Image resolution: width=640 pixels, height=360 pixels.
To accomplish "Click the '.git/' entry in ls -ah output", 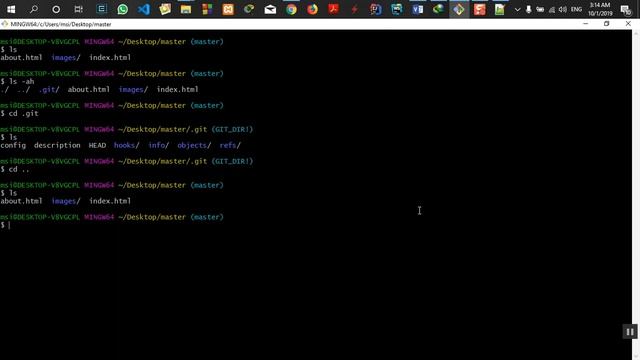I will coord(49,89).
